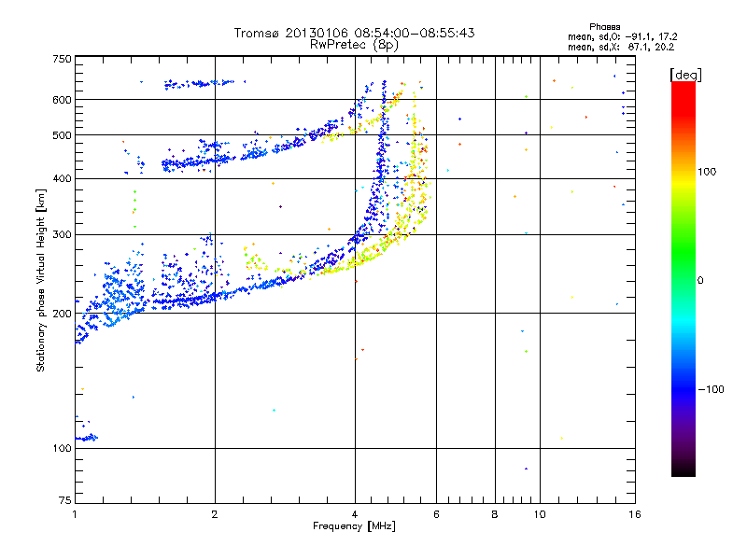Click the x-axis title 'Frequency [MHz]'
This screenshot has height=560, width=747.
354,526
